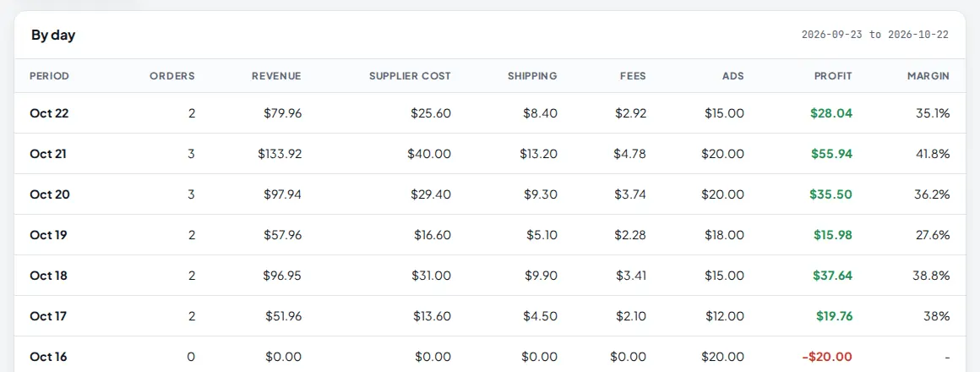Click the REVENUE column header

pos(276,76)
